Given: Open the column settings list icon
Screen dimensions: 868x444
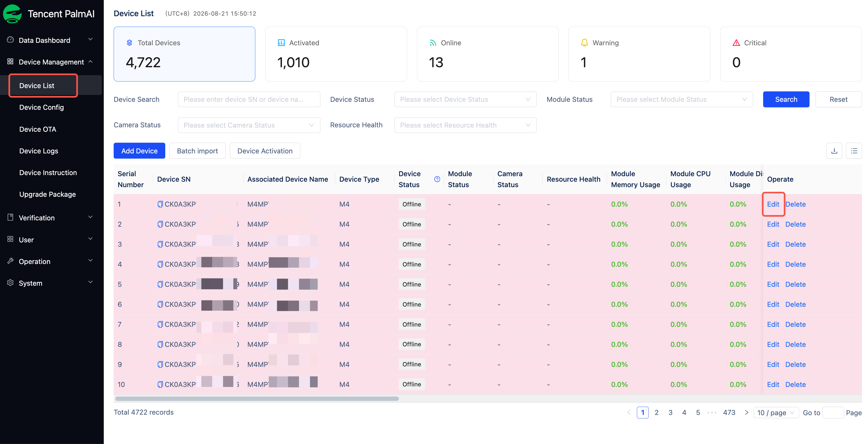Looking at the screenshot, I should (853, 151).
